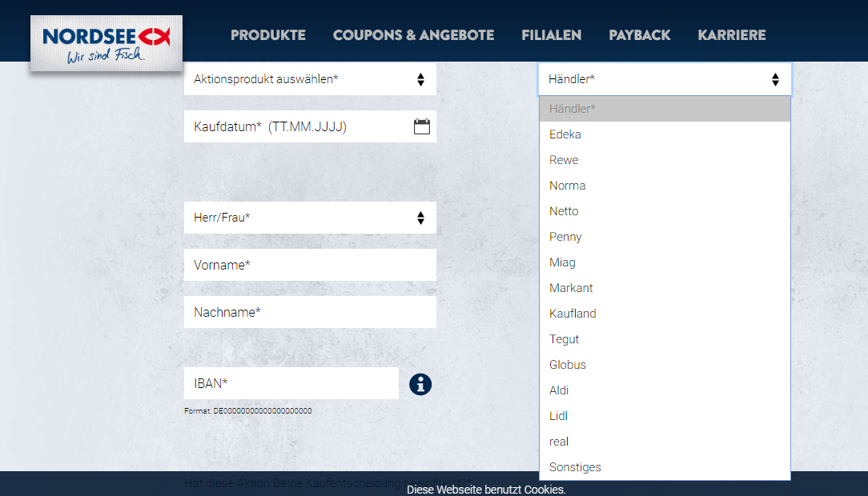
Task: Open the Herr/Frau dropdown
Action: coord(310,218)
